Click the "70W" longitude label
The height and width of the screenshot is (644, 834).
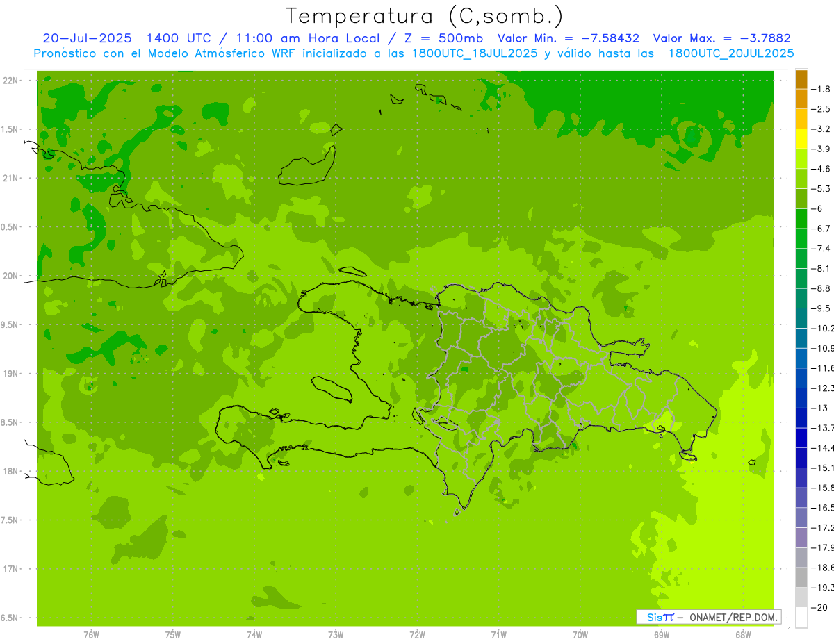[580, 634]
